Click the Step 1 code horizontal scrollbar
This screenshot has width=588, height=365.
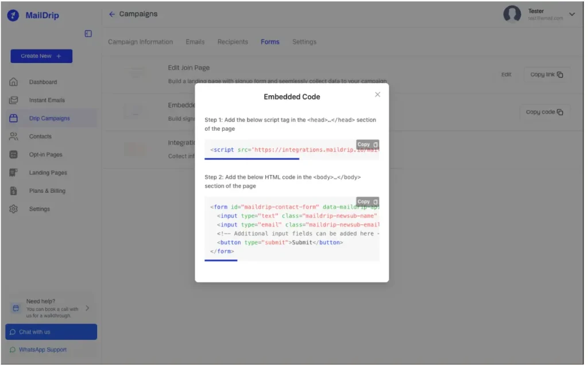(252, 159)
